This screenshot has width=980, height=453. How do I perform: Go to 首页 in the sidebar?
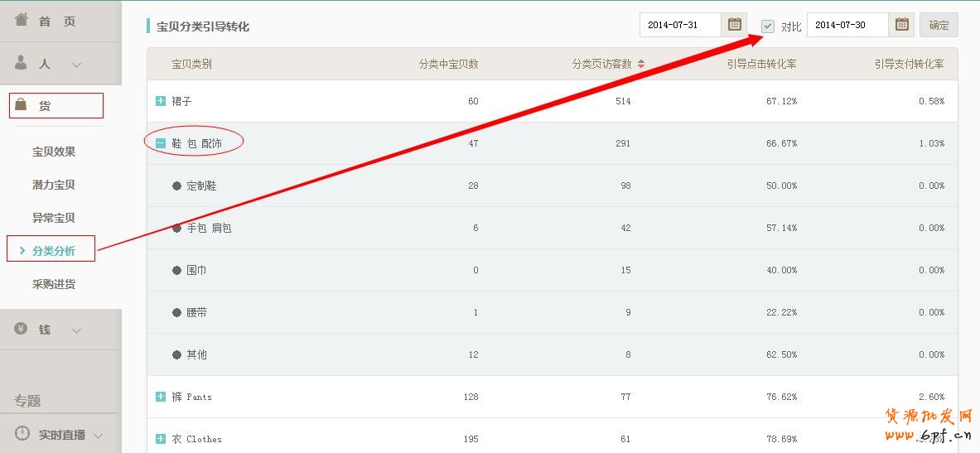[57, 22]
